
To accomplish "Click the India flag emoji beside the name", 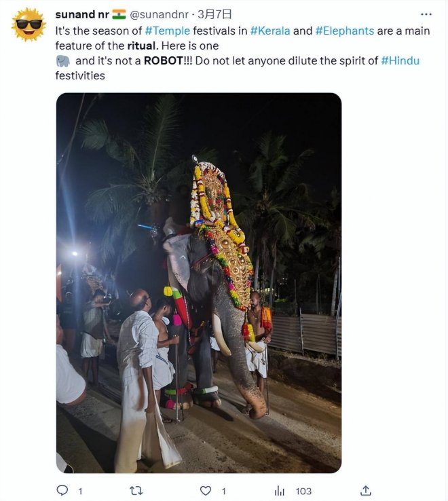I will coord(119,14).
